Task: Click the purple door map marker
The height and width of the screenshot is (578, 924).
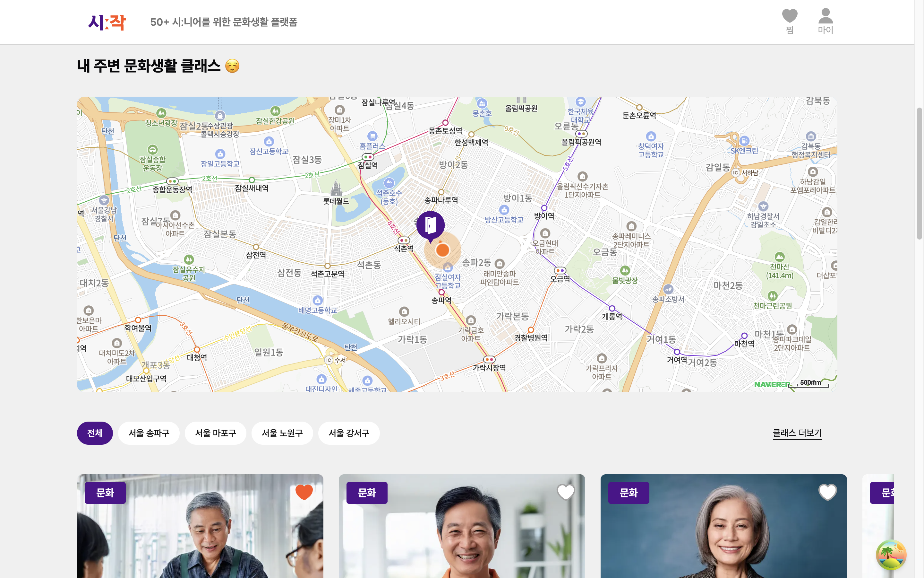Action: click(430, 226)
